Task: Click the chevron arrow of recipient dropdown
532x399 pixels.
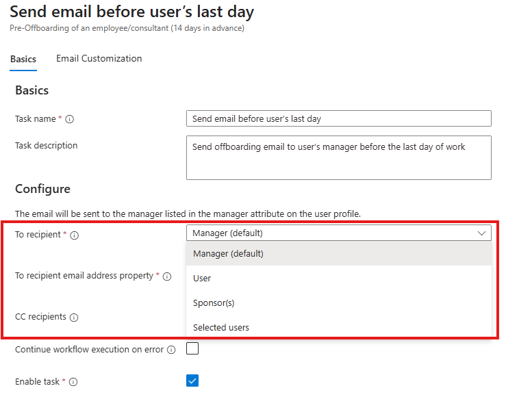Action: click(481, 233)
